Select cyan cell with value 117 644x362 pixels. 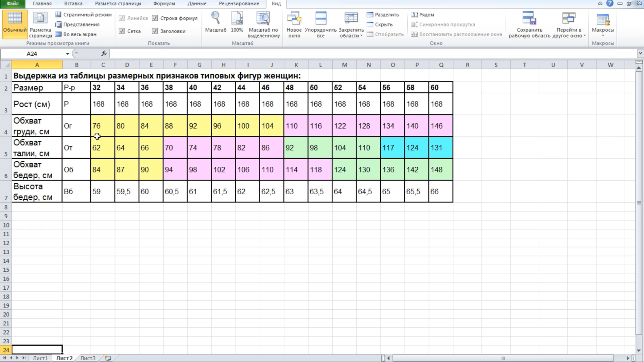[x=393, y=148]
